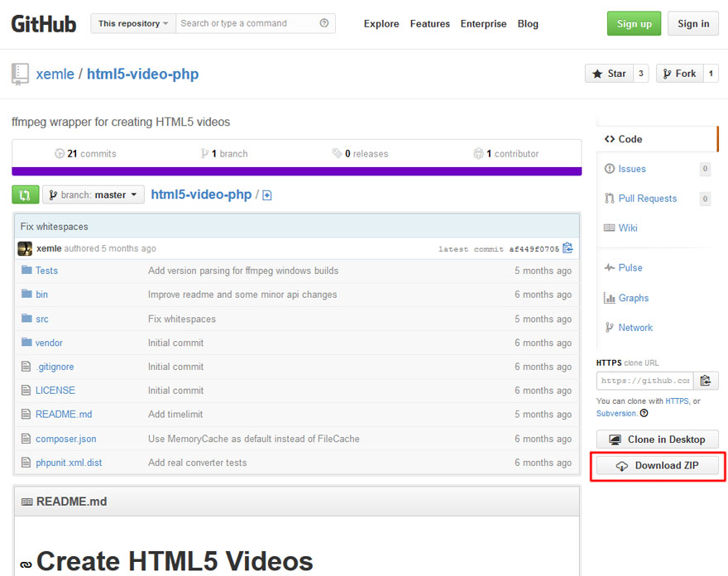The width and height of the screenshot is (728, 576).
Task: Open the branch: master dropdown
Action: click(x=93, y=194)
